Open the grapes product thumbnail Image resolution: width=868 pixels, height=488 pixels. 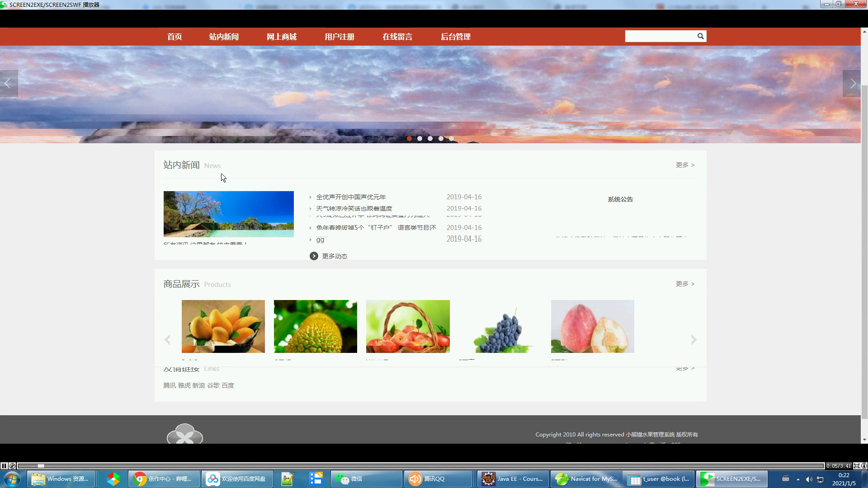pyautogui.click(x=500, y=326)
